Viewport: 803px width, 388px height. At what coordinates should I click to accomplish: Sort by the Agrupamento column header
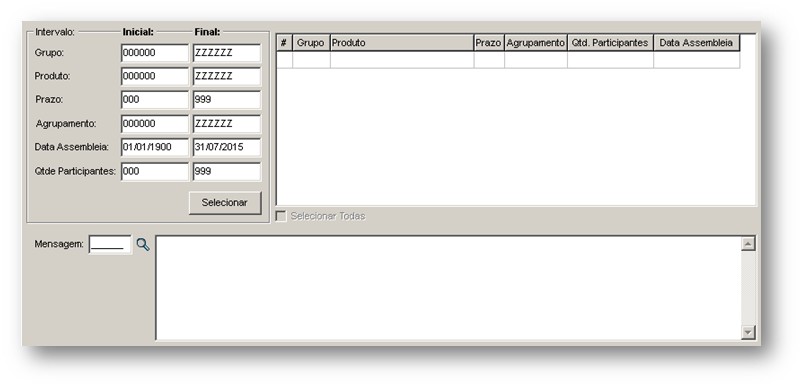(x=536, y=43)
